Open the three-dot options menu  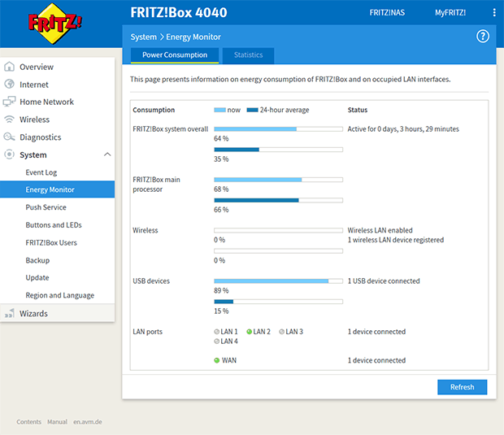click(494, 12)
